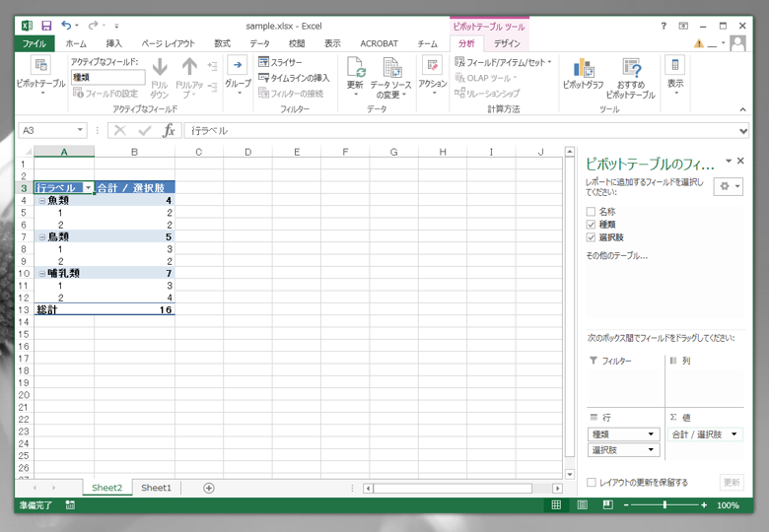
Task: Enable レイアウトの更新を保留する checkbox
Action: [592, 483]
